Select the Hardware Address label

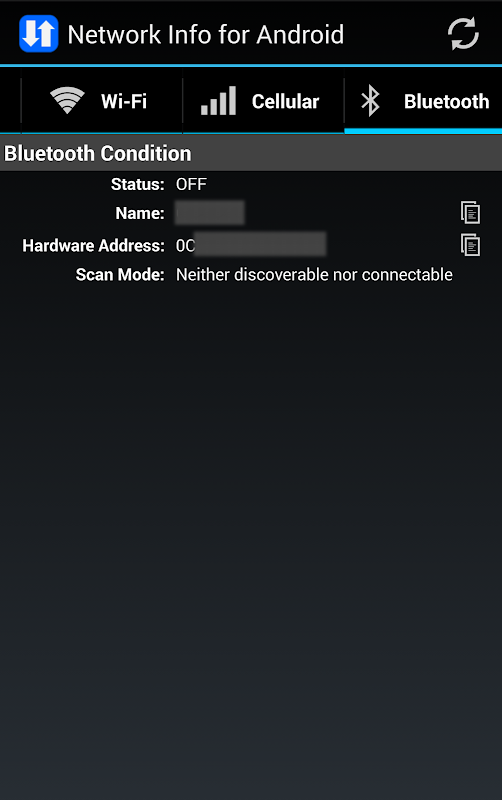click(93, 245)
